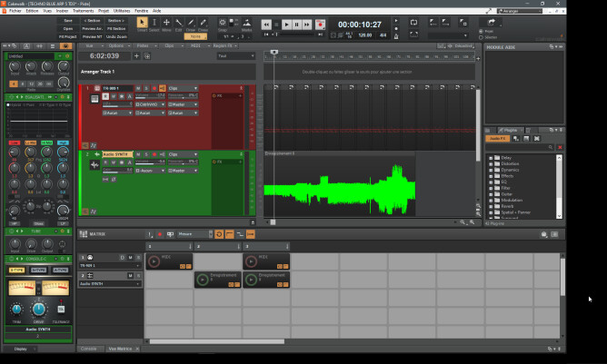This screenshot has height=364, width=607.
Task: Expand the Delay plugin folder
Action: pyautogui.click(x=491, y=158)
